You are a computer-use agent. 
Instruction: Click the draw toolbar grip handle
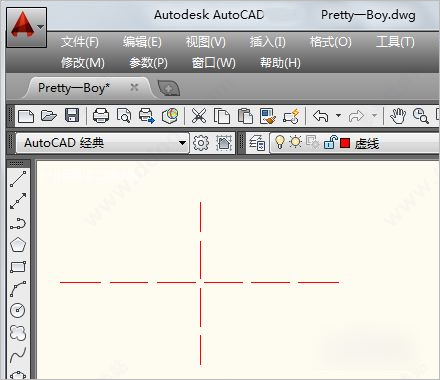coord(18,164)
